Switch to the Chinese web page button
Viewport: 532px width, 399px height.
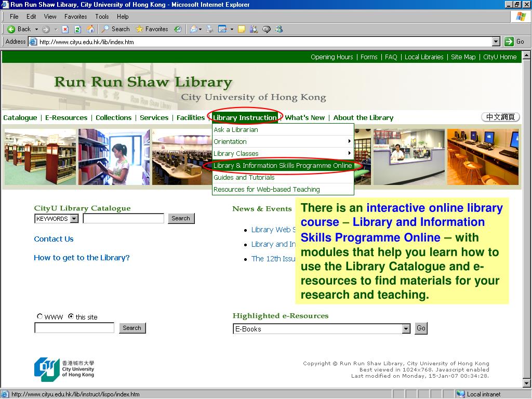point(500,117)
